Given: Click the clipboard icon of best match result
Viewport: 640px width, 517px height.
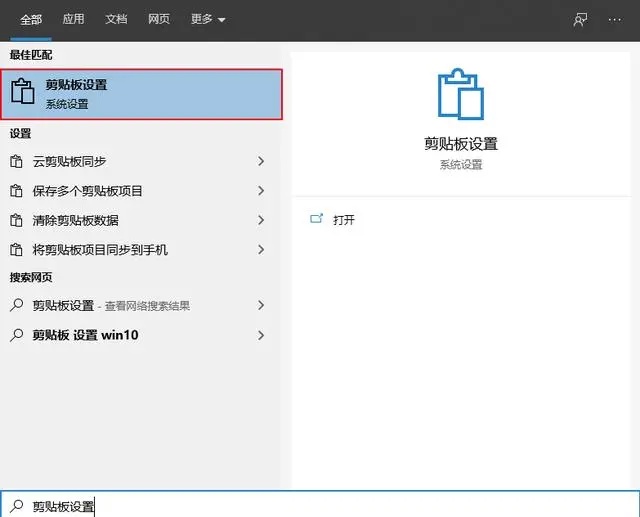Looking at the screenshot, I should [x=22, y=91].
